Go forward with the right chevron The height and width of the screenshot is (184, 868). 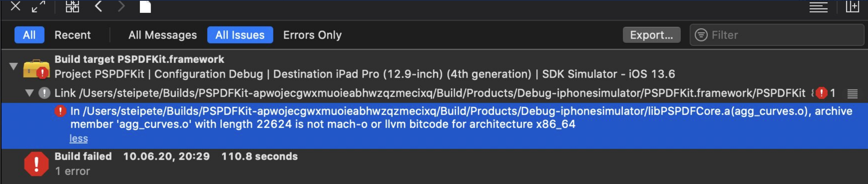tap(121, 6)
